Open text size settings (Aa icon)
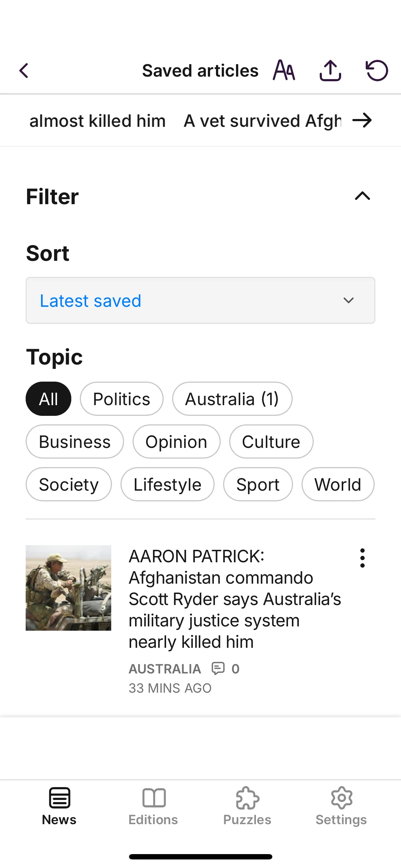 coord(284,70)
